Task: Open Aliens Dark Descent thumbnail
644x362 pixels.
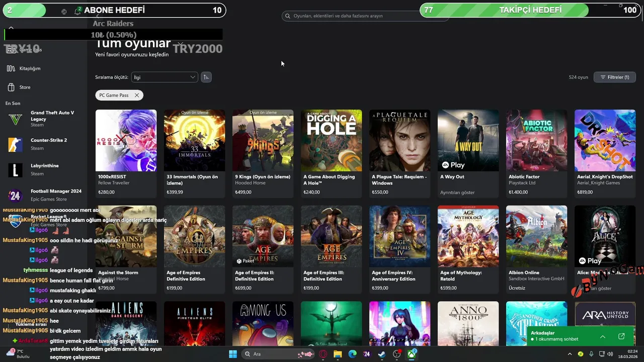Action: pos(126,323)
